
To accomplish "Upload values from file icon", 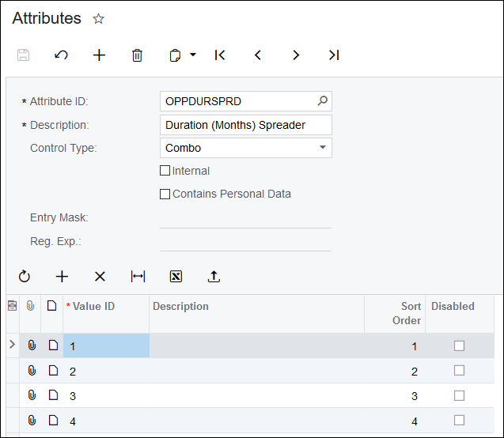I will (x=214, y=277).
